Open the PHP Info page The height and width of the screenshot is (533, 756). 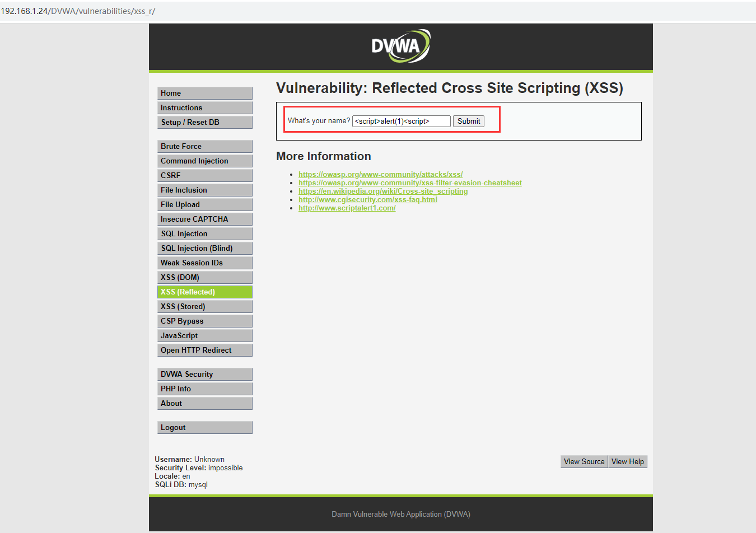tap(204, 389)
